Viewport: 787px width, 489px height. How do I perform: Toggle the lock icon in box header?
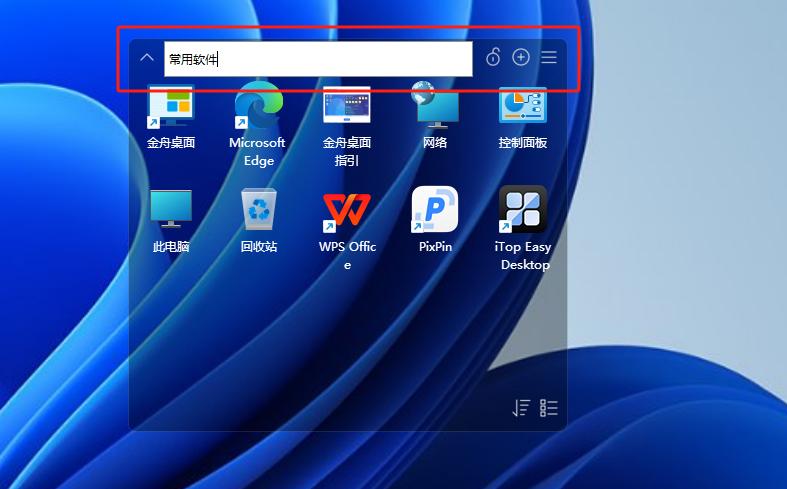click(x=492, y=57)
